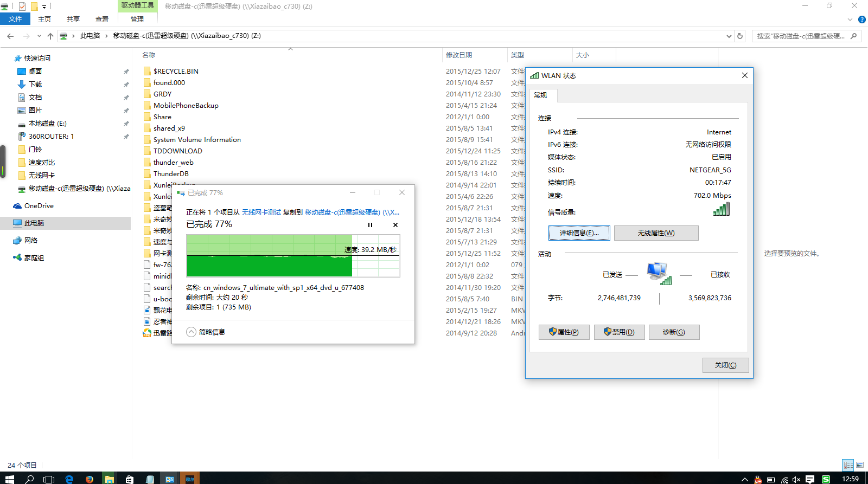Click the search icon in search box
The width and height of the screenshot is (868, 484).
point(854,36)
